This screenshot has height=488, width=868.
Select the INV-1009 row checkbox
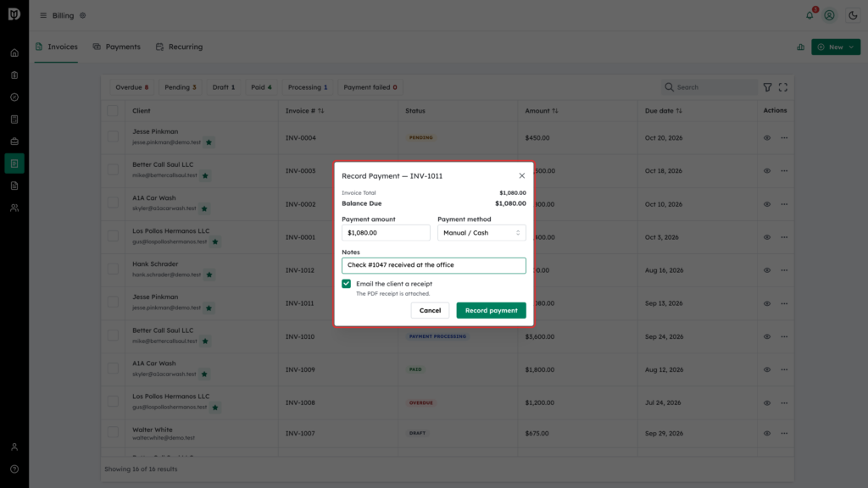coord(113,369)
